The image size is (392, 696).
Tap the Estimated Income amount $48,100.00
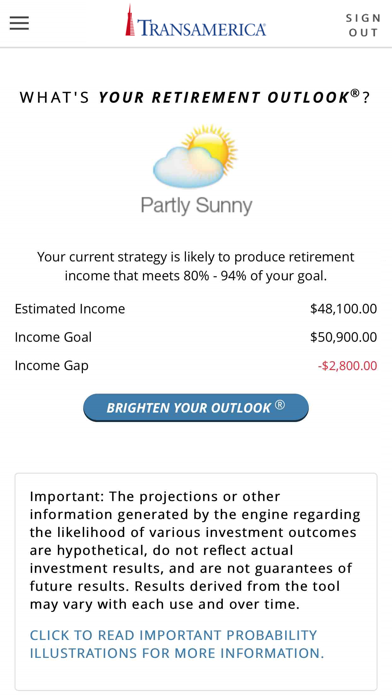click(x=344, y=308)
